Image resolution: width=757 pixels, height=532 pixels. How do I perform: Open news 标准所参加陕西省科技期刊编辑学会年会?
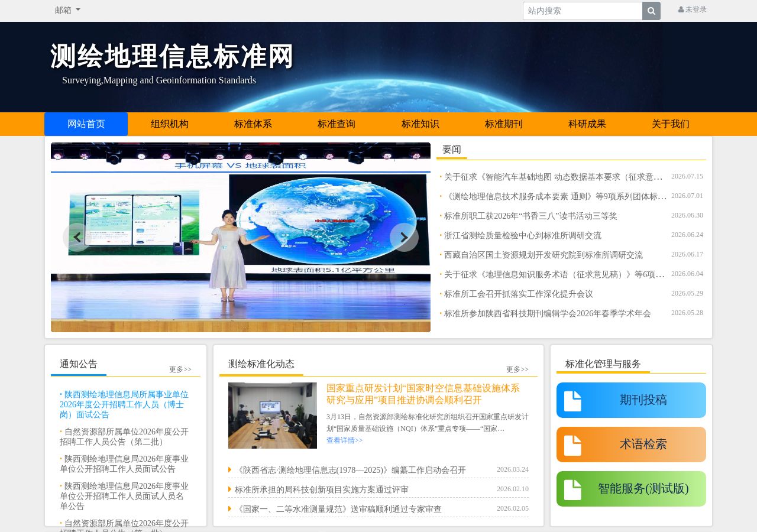(548, 313)
